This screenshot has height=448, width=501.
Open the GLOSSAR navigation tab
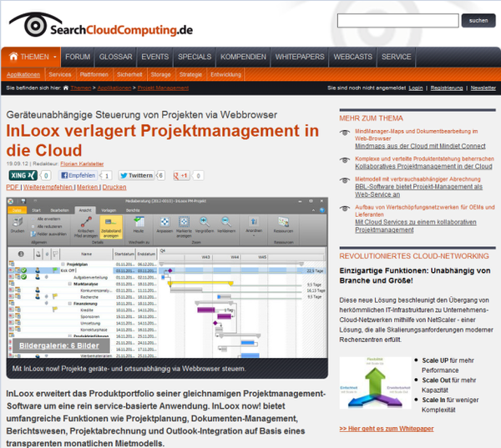(116, 57)
